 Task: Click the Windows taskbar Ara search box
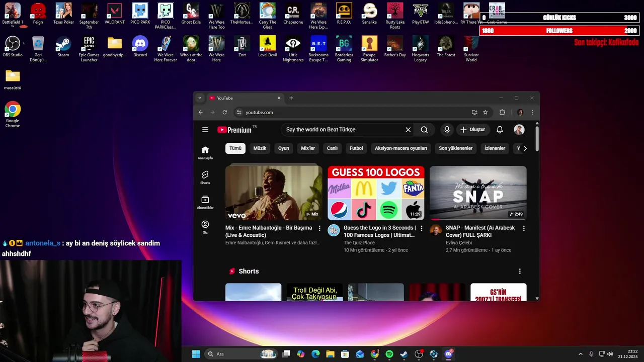[x=242, y=354]
